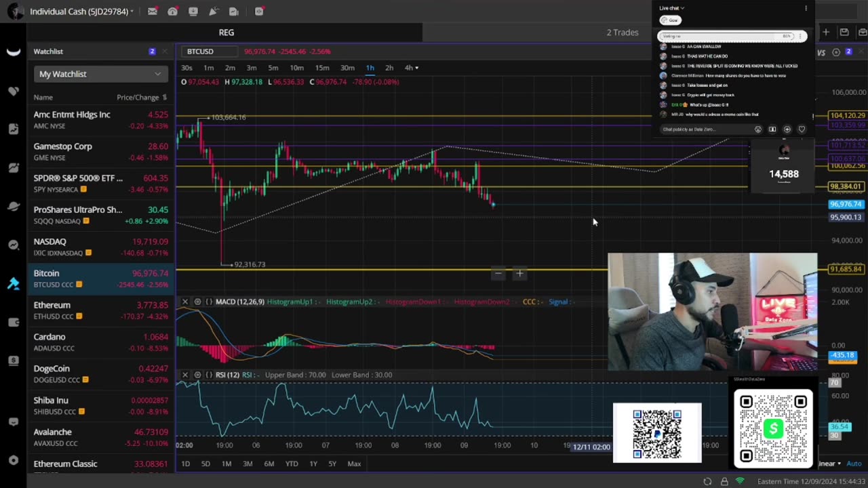
Task: Expand the Individual Cash account dropdown
Action: pyautogui.click(x=81, y=12)
